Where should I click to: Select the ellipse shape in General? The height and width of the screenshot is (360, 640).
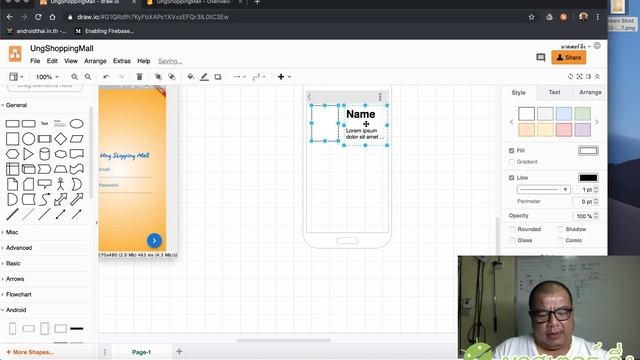[76, 123]
